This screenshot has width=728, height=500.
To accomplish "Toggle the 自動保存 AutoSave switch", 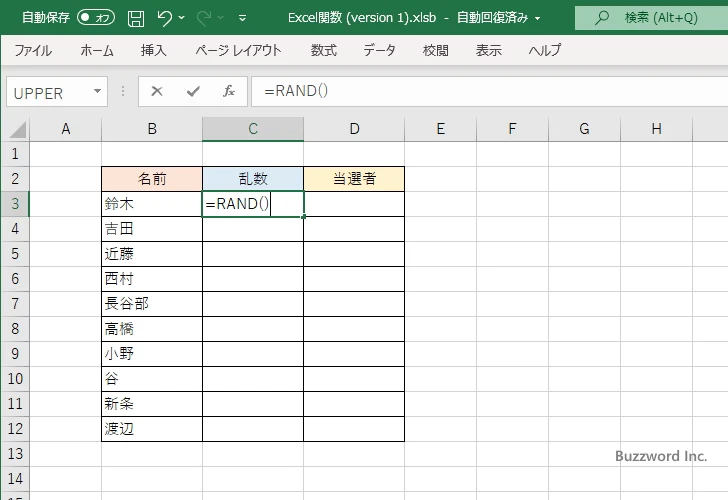I will click(x=96, y=18).
